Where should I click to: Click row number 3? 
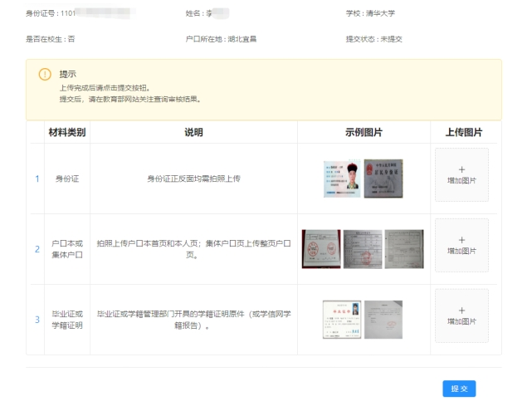pyautogui.click(x=37, y=320)
